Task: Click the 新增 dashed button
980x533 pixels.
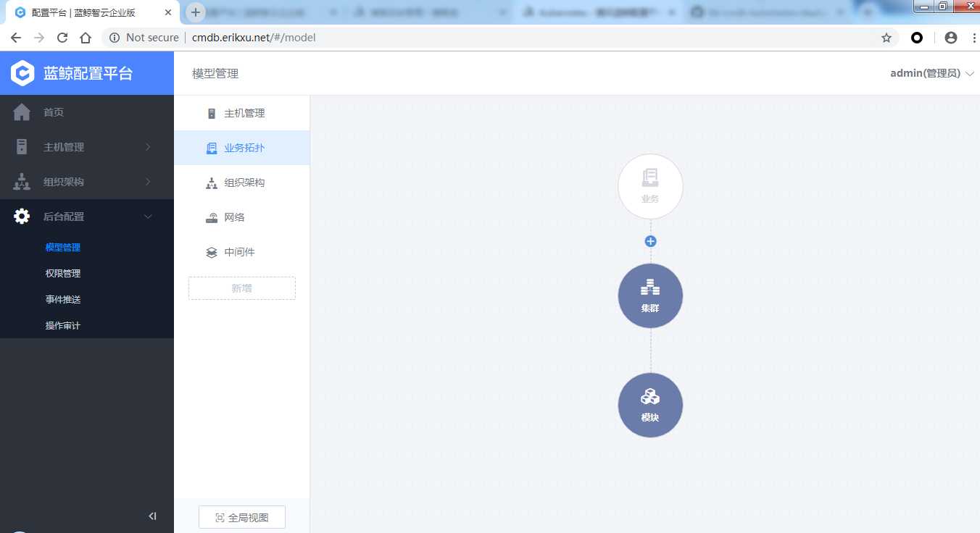Action: 241,288
